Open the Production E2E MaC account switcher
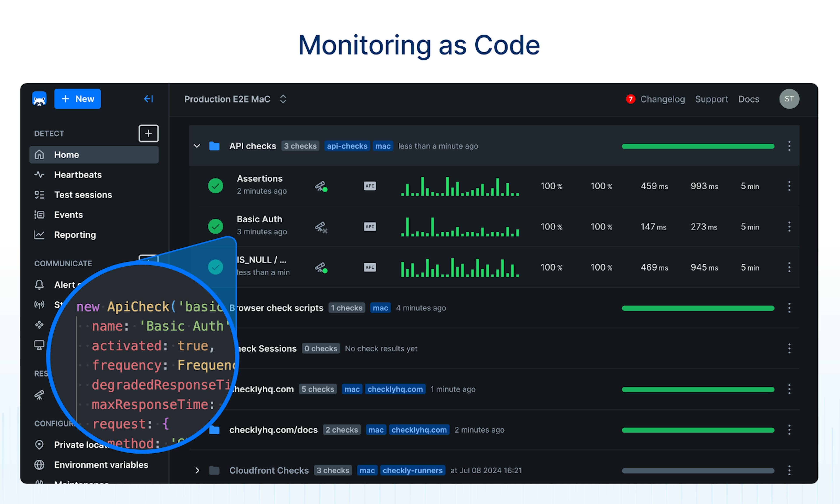 (x=235, y=99)
